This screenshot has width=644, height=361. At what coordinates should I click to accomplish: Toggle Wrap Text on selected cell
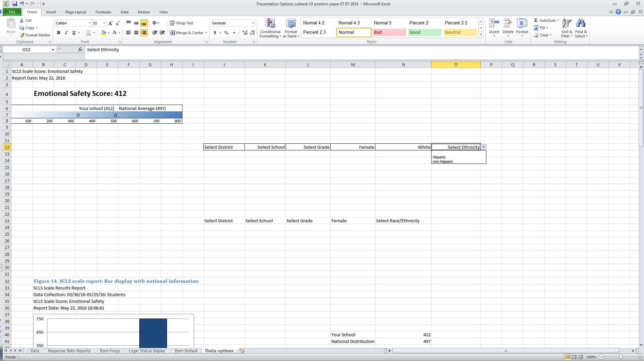(x=181, y=23)
